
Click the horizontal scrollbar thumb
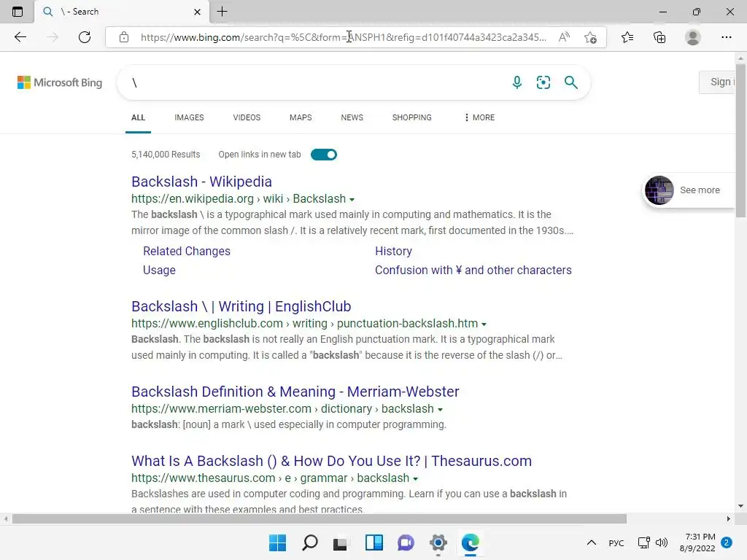(x=320, y=518)
